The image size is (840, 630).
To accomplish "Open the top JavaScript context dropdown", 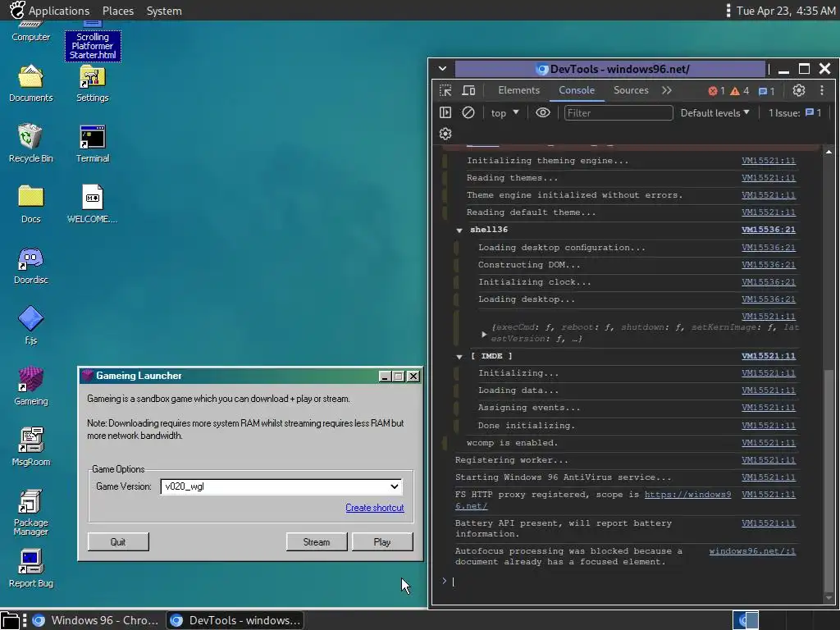I will pyautogui.click(x=504, y=113).
